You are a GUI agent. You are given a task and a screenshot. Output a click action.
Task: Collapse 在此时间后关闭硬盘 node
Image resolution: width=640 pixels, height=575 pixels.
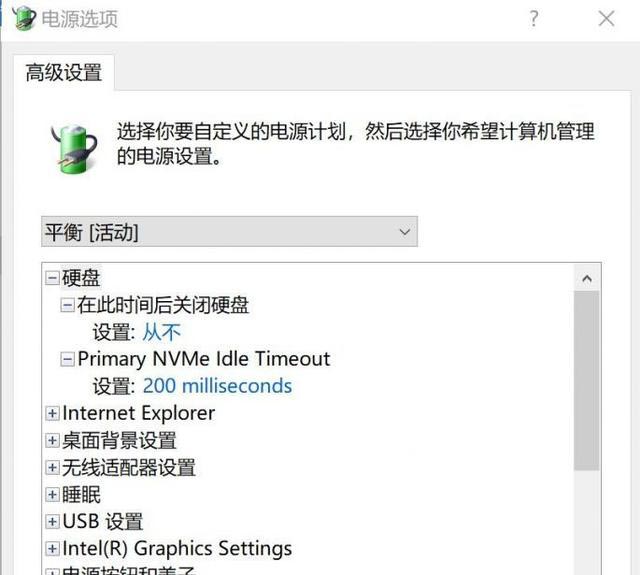coord(67,305)
